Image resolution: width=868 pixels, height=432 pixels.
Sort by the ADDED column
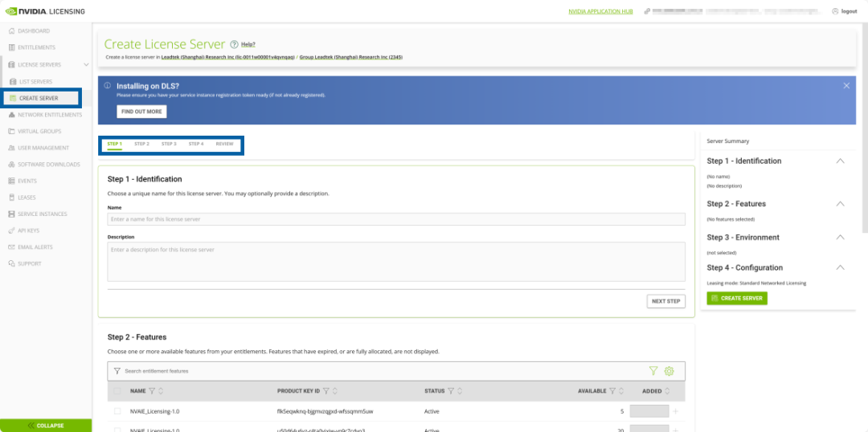(667, 391)
